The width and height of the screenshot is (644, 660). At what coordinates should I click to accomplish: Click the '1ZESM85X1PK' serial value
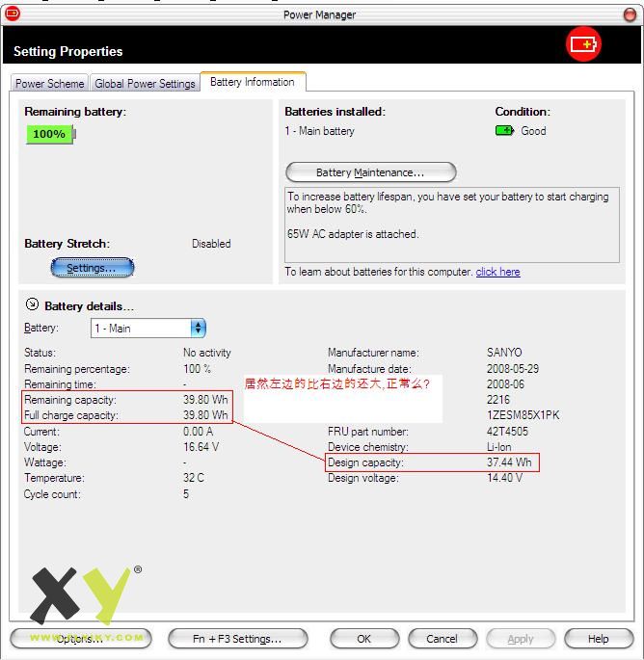pos(523,415)
